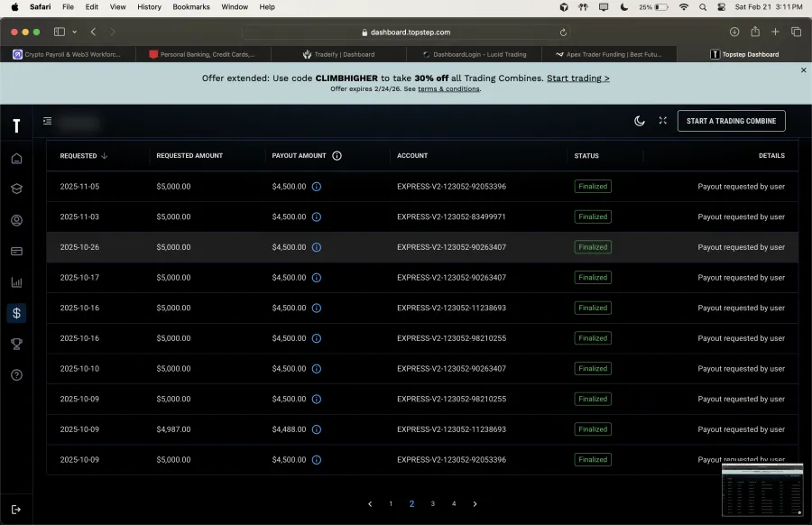The width and height of the screenshot is (812, 525).
Task: Switch to the Personal Banking tab
Action: click(203, 54)
